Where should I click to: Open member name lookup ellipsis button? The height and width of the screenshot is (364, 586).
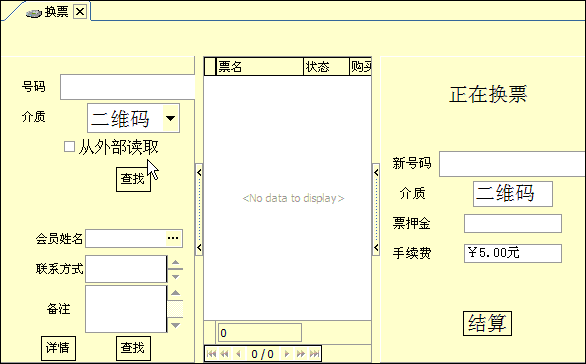click(x=173, y=238)
